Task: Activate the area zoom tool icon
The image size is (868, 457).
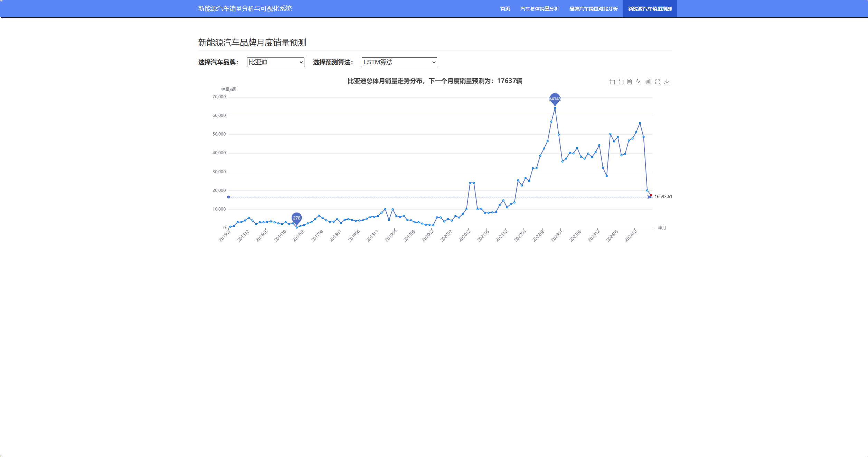Action: [612, 82]
